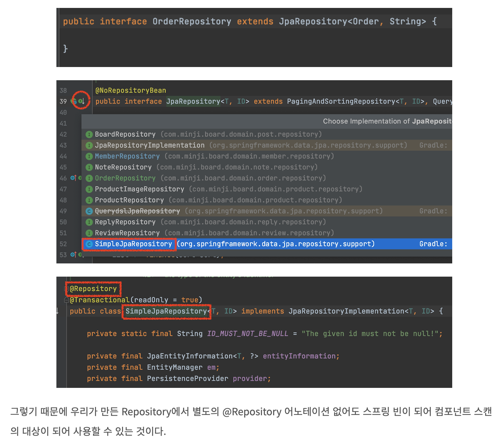Select OrderRepository in the implementation popup

pos(125,178)
